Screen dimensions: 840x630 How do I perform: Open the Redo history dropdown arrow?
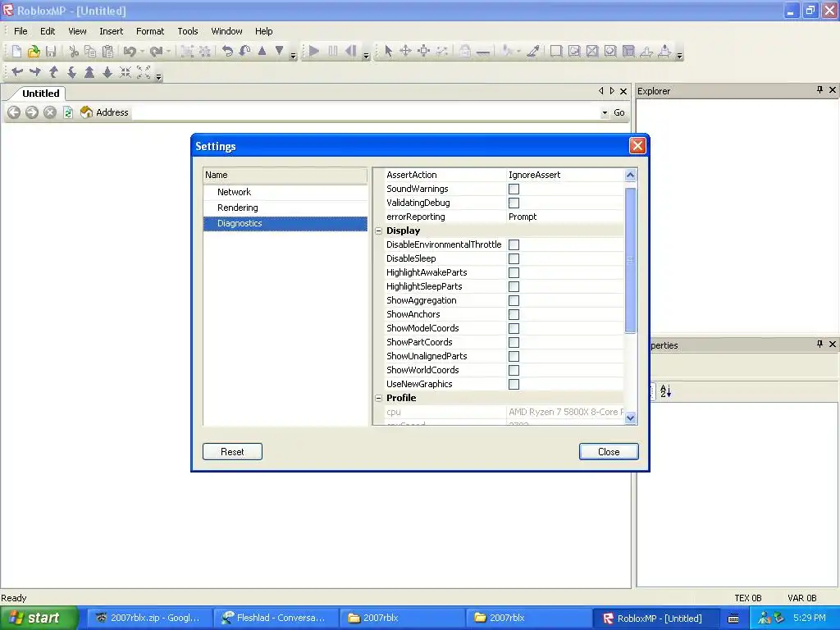[x=168, y=52]
